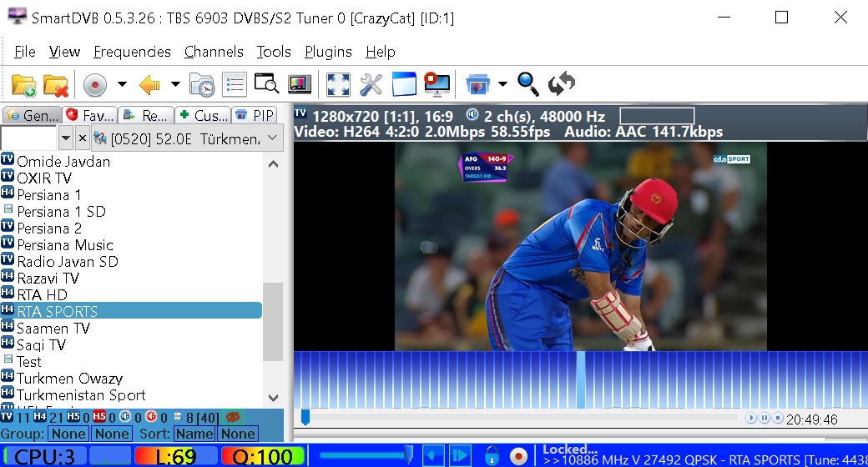Toggle the red H5 channel filter icon
The height and width of the screenshot is (467, 868).
click(99, 417)
